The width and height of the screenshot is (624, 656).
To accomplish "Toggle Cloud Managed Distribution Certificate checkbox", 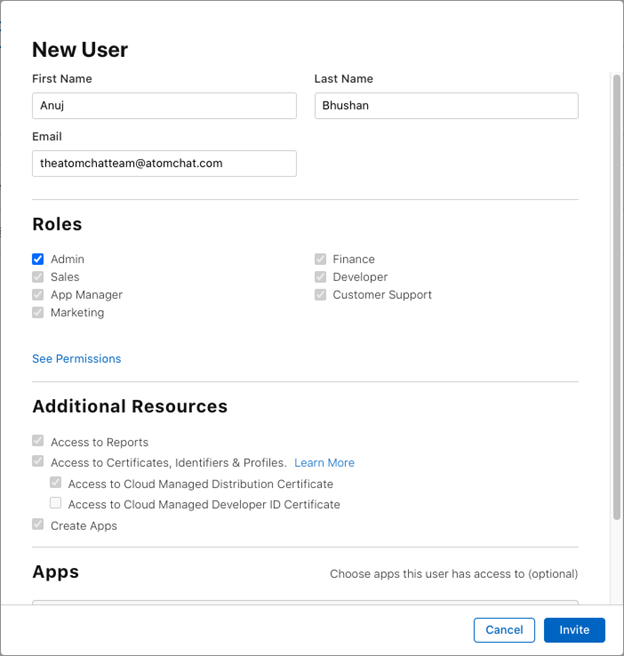I will point(56,482).
